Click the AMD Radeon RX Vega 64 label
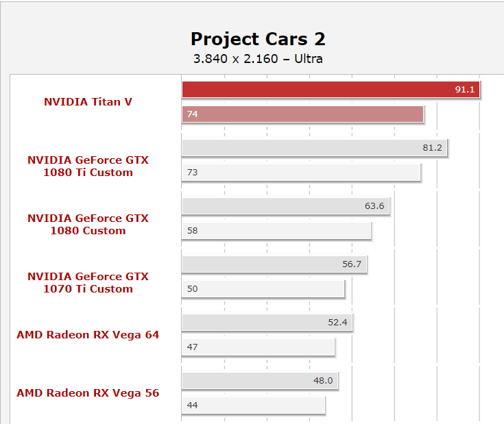 (88, 335)
